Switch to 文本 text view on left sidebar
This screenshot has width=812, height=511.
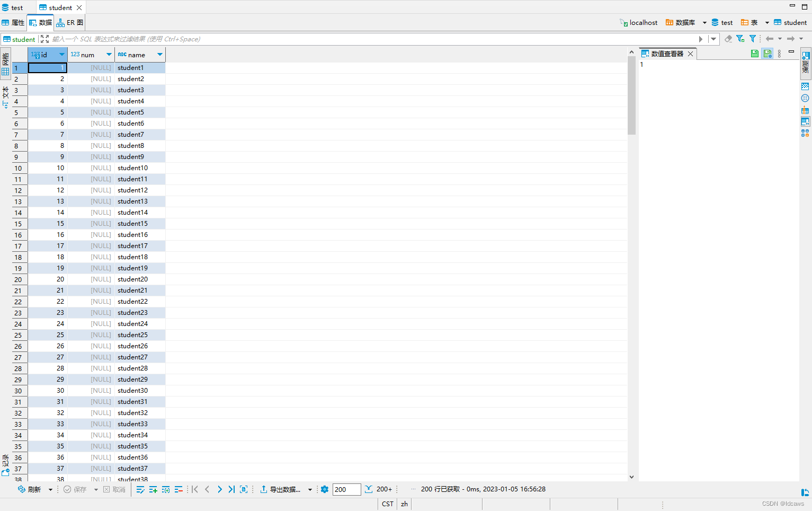(5, 97)
